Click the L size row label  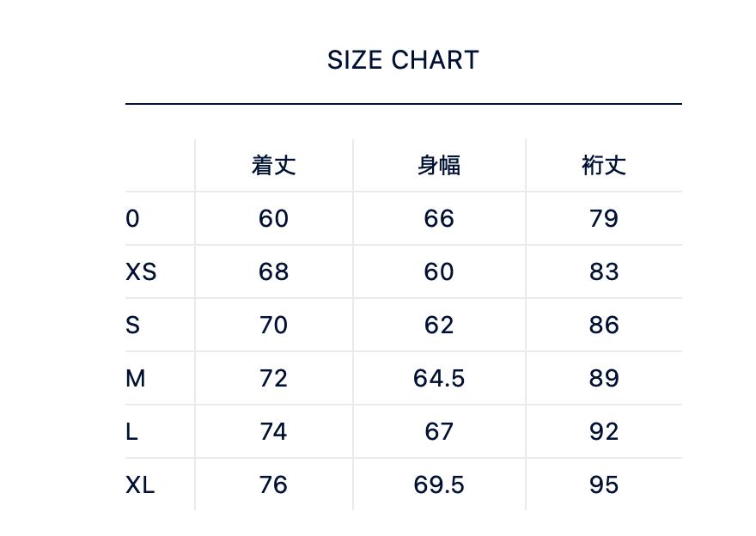click(x=131, y=431)
